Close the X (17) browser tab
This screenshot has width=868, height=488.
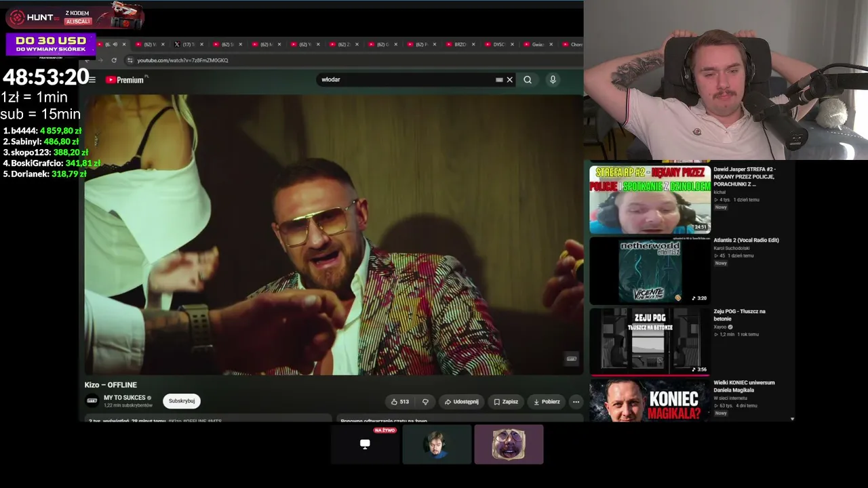point(201,45)
